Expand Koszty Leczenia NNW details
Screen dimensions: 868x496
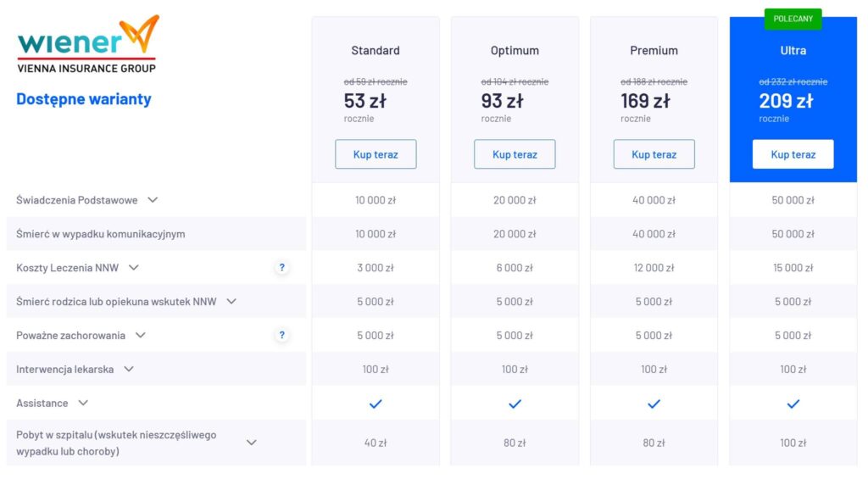(133, 268)
